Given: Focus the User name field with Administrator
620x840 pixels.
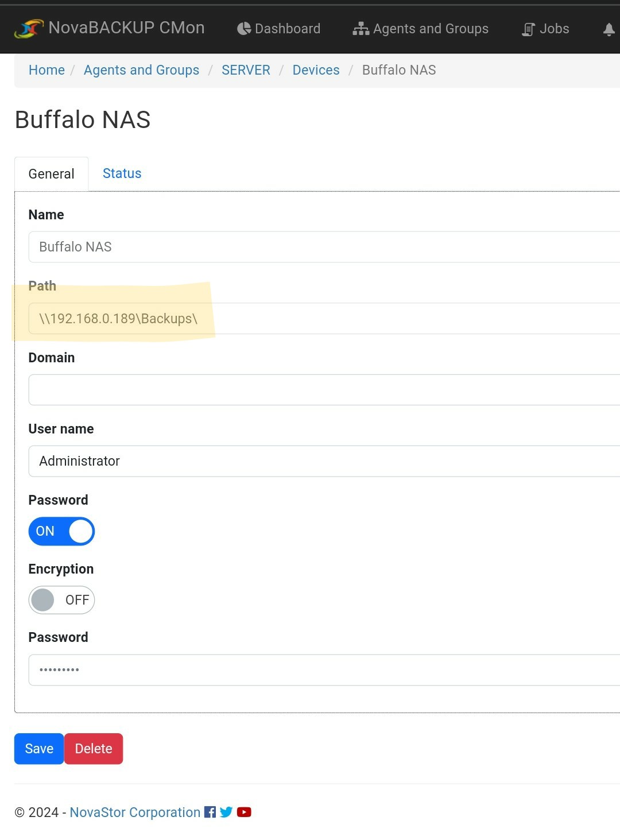Looking at the screenshot, I should tap(324, 461).
